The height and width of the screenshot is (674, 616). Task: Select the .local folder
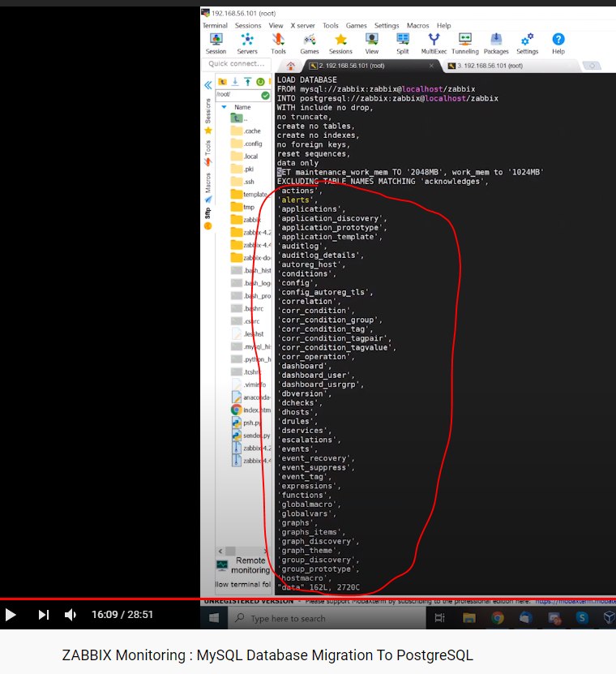click(245, 156)
